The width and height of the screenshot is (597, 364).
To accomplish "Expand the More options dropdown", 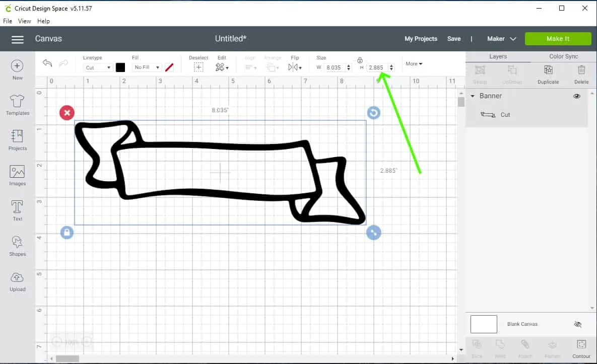I will click(x=414, y=64).
